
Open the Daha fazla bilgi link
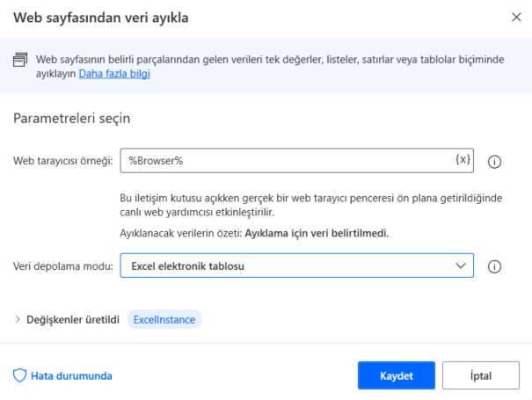click(114, 74)
